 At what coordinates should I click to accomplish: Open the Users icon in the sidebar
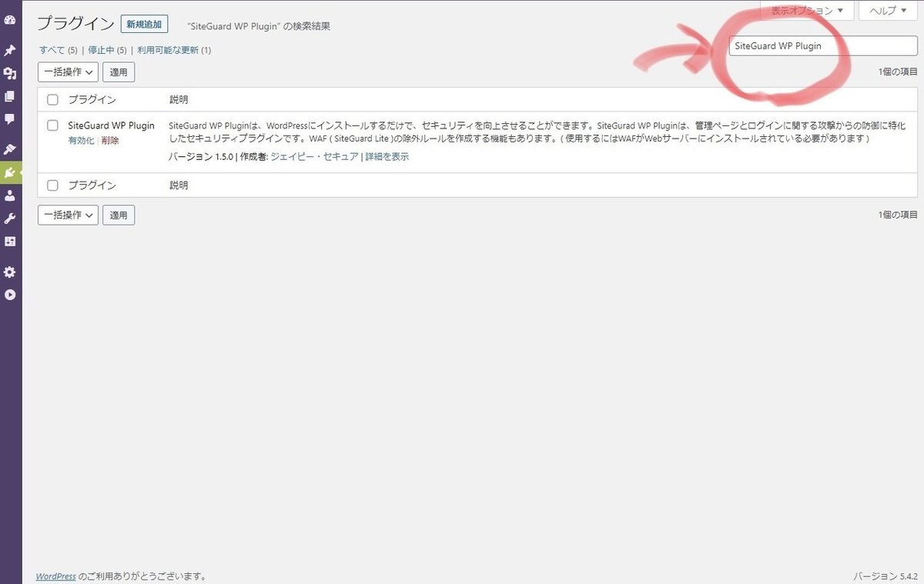tap(10, 195)
